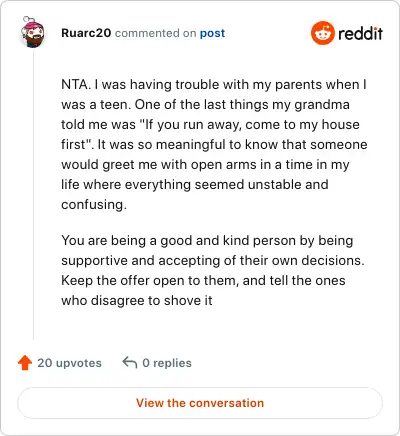Viewport: 400px width, 436px height.
Task: Click the line "would greet me with open arms"
Action: (205, 165)
